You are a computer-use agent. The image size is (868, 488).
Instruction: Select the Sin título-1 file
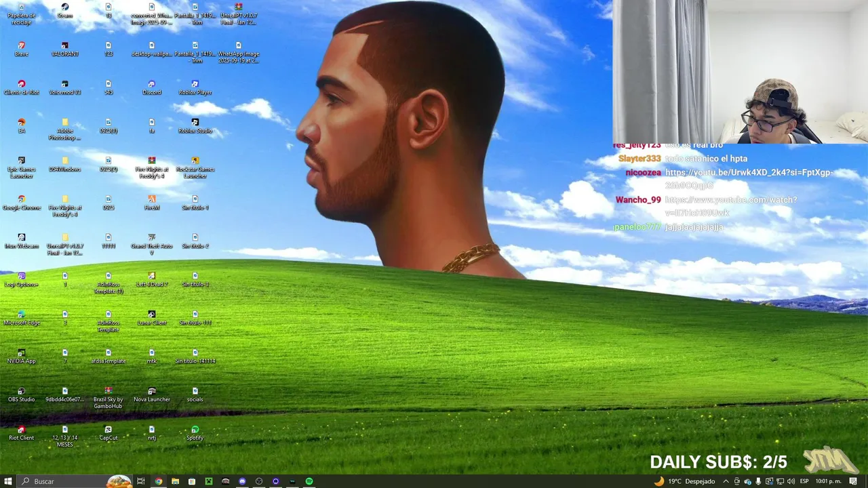click(x=195, y=203)
